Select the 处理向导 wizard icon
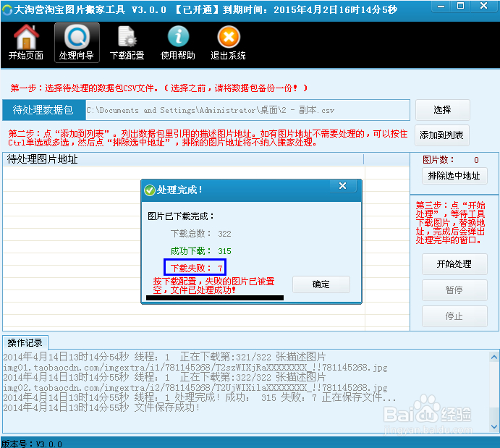Screen dimensions: 500x448 [77, 43]
